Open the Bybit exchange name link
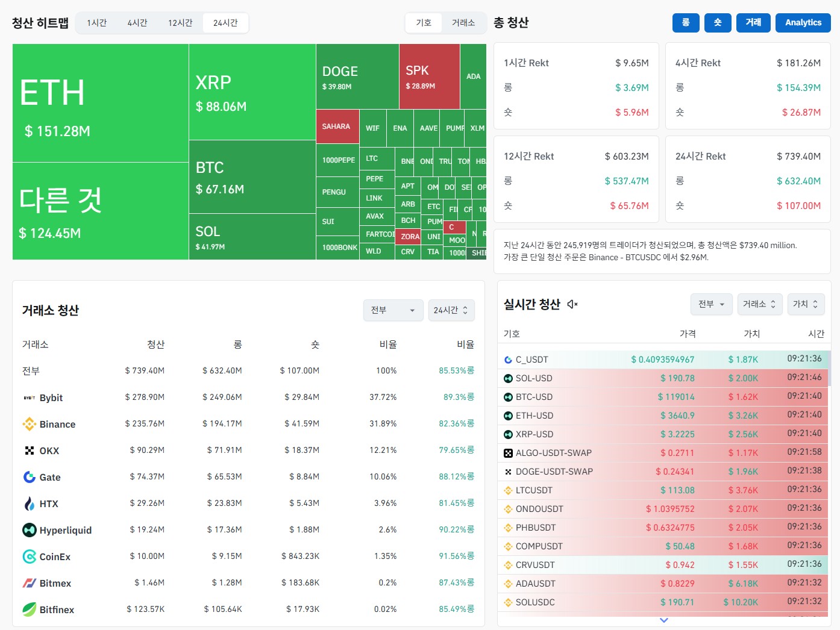This screenshot has height=630, width=840. 51,398
